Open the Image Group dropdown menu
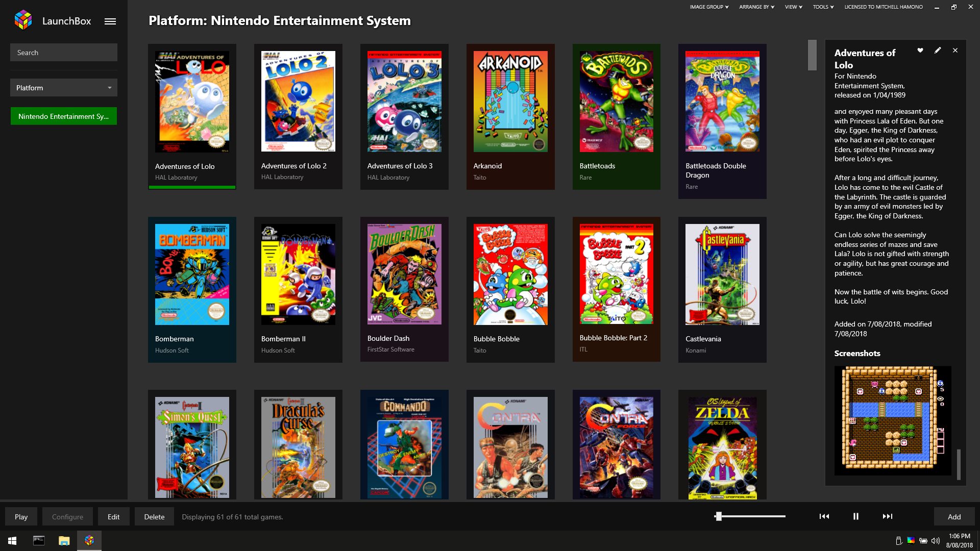 click(709, 7)
